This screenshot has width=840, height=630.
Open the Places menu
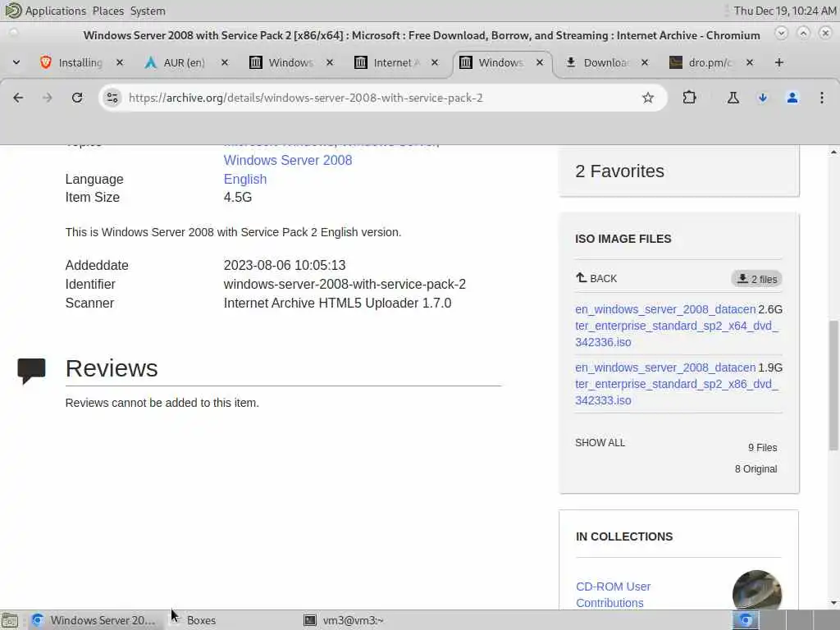(x=107, y=11)
